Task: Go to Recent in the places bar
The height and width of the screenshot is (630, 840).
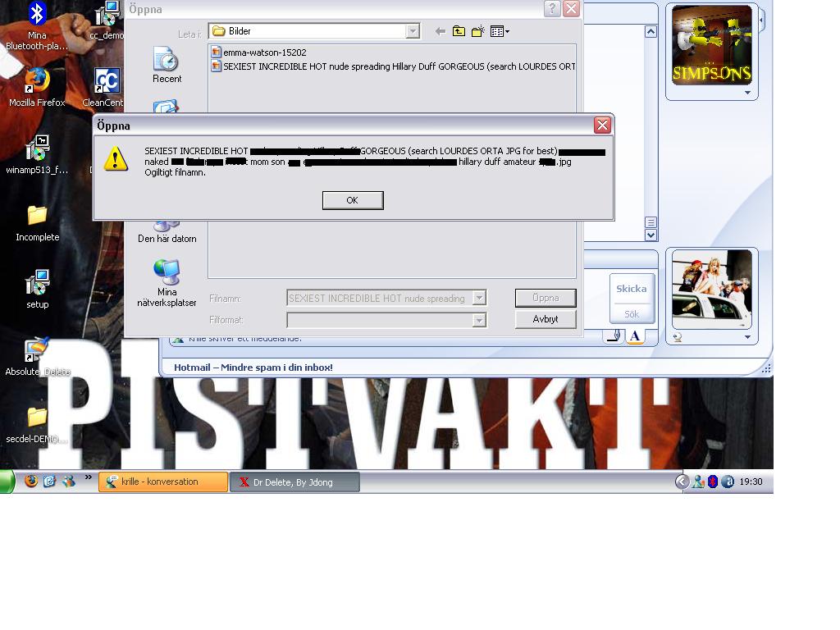Action: 167,66
